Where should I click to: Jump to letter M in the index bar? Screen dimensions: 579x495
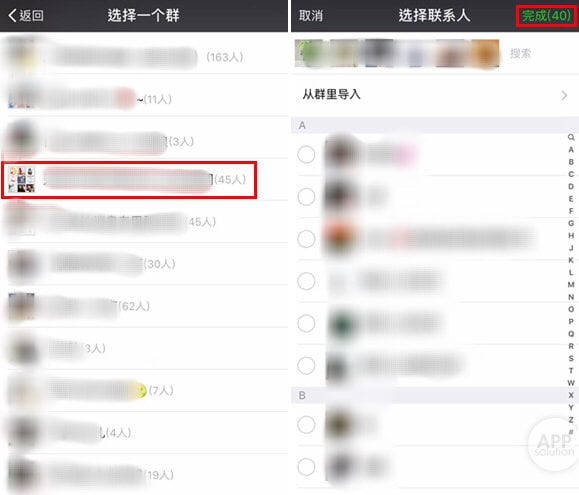point(571,285)
